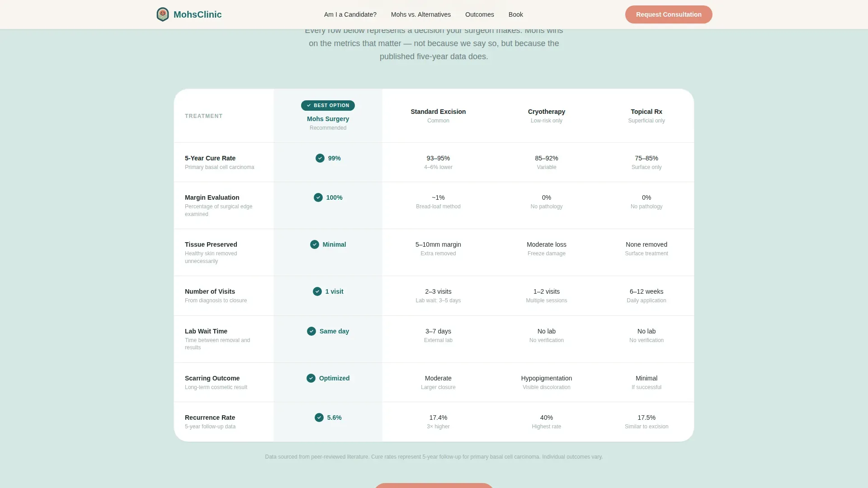Click the MohsClinic shield logo icon

click(163, 14)
